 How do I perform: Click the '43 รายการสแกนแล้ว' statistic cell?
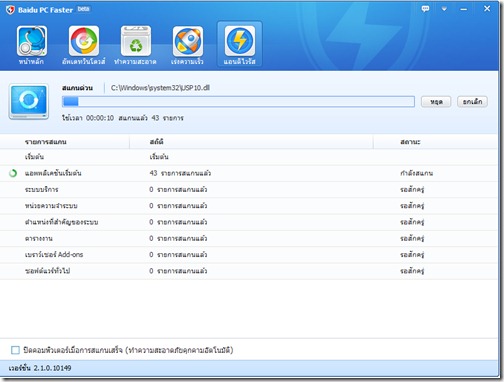pos(180,173)
